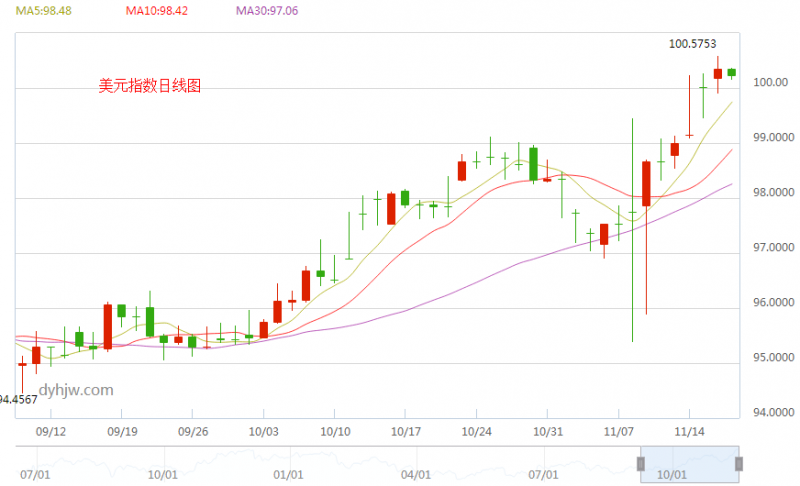
Task: Click the 11/14 date axis label
Action: point(689,431)
